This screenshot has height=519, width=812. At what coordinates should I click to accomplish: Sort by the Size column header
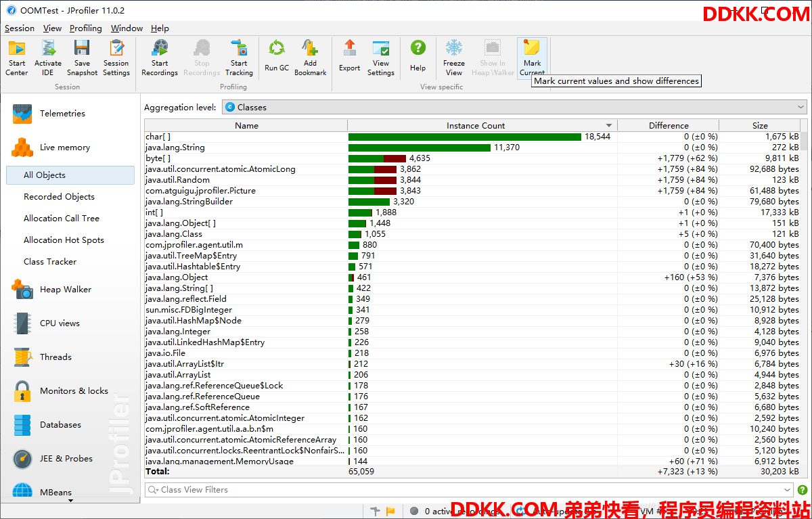click(760, 125)
